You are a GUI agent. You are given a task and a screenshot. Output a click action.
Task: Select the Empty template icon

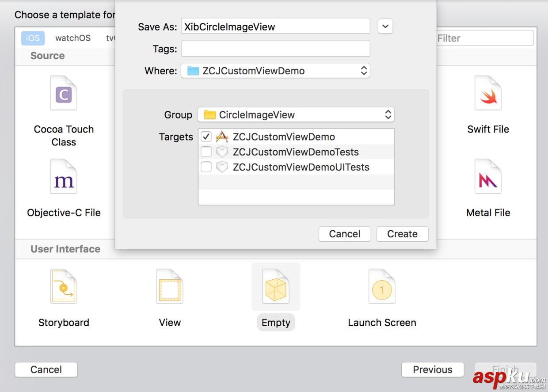tap(276, 286)
